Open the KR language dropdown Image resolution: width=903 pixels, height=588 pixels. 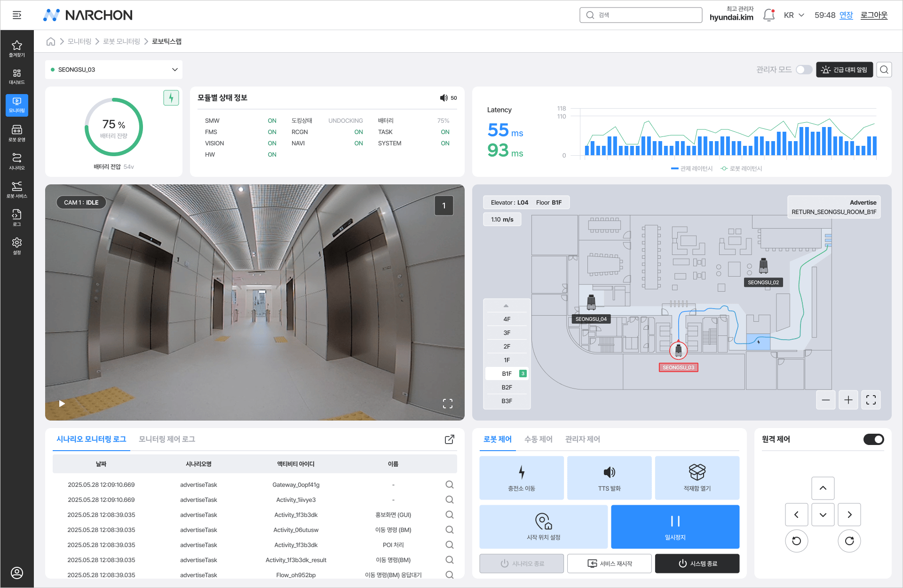click(794, 15)
